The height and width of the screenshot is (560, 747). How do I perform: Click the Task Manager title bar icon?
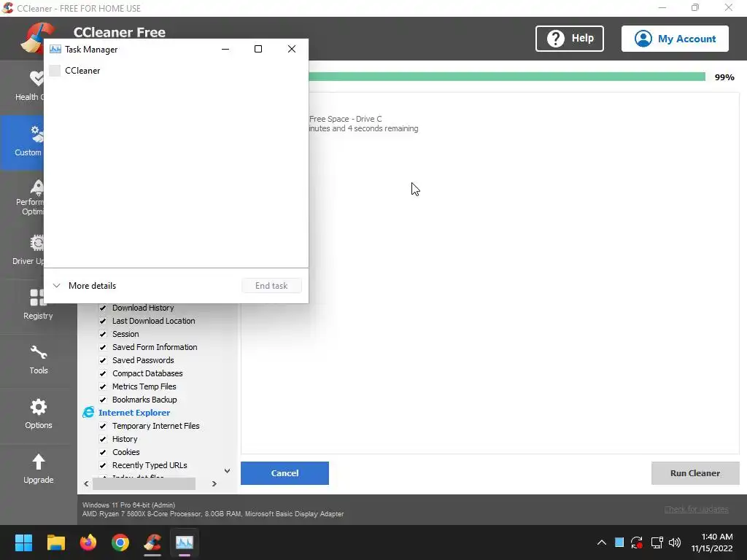(x=55, y=49)
